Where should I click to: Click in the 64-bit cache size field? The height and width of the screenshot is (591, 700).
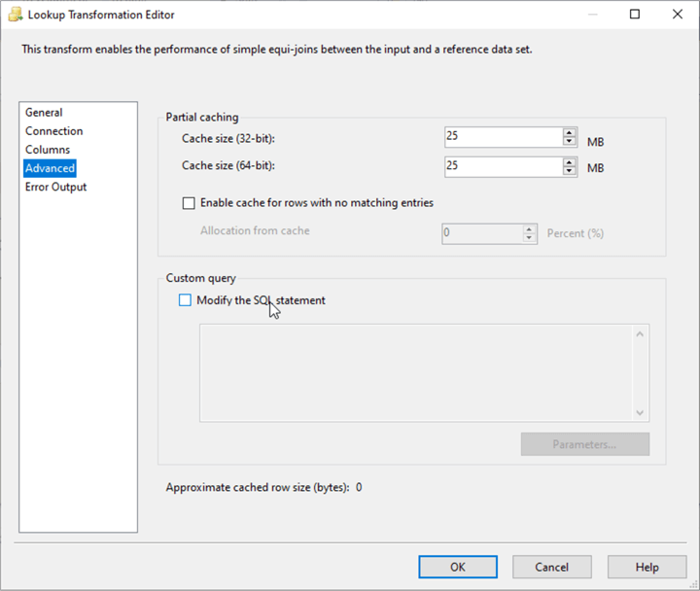502,166
